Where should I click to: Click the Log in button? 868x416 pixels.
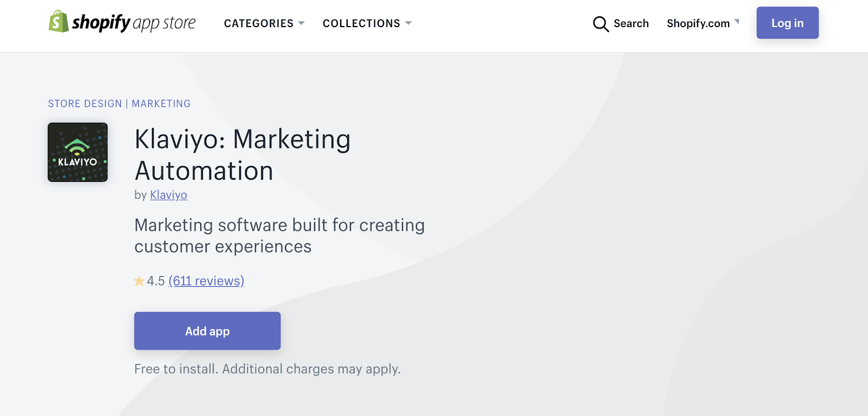(x=787, y=23)
